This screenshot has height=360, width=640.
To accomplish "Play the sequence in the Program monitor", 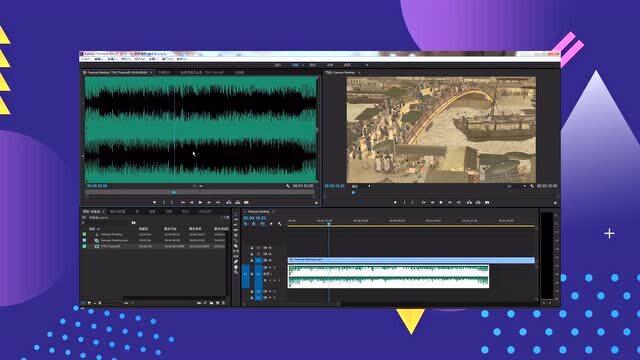I will [x=441, y=202].
